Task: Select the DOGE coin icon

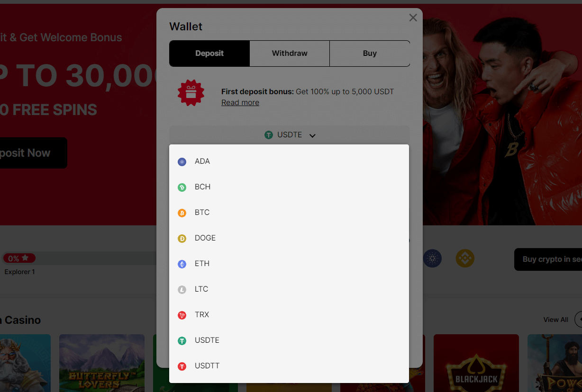Action: pyautogui.click(x=182, y=239)
